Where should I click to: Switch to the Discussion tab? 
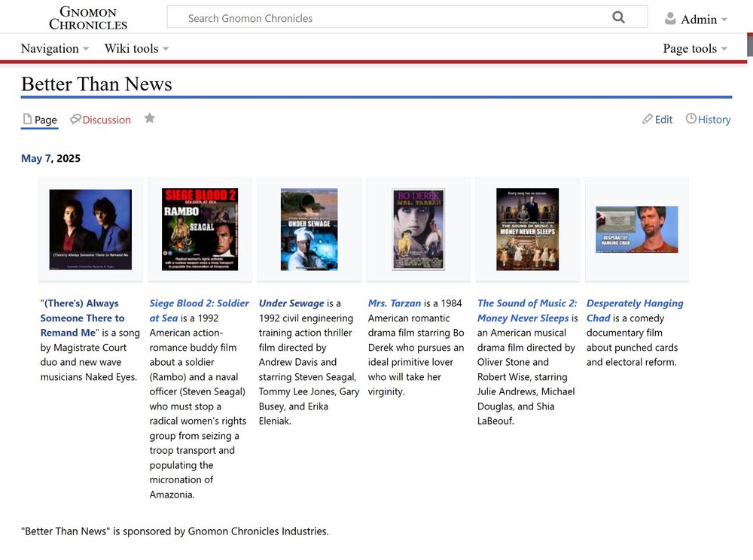pos(100,120)
